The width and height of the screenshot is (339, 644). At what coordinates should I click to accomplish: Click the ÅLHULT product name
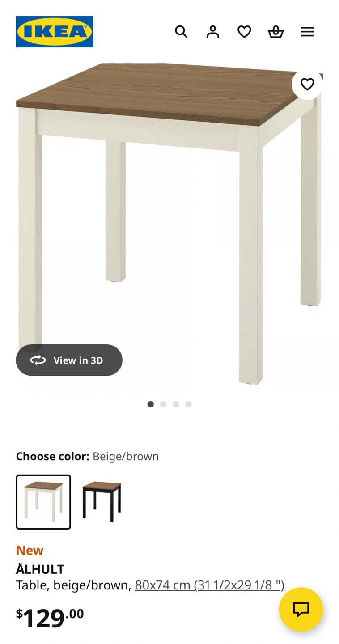click(40, 569)
